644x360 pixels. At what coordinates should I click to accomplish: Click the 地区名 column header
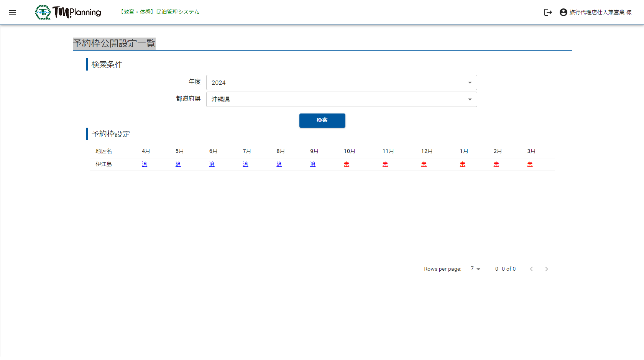(103, 151)
